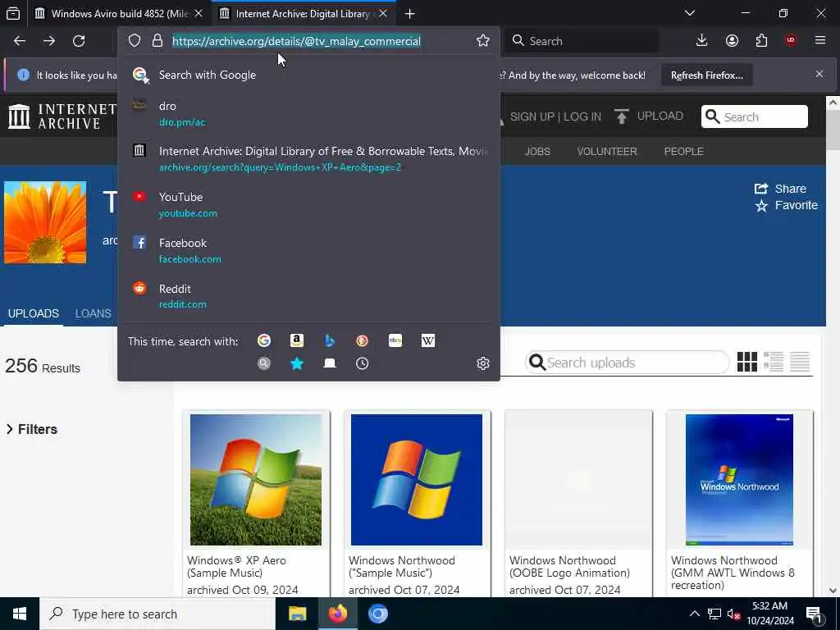Viewport: 840px width, 630px height.
Task: Search this time with eBay icon
Action: click(x=395, y=340)
